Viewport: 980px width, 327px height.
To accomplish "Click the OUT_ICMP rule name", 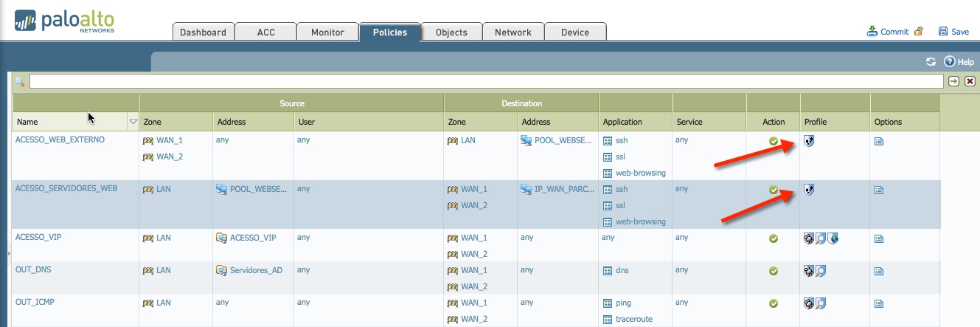I will pos(35,303).
